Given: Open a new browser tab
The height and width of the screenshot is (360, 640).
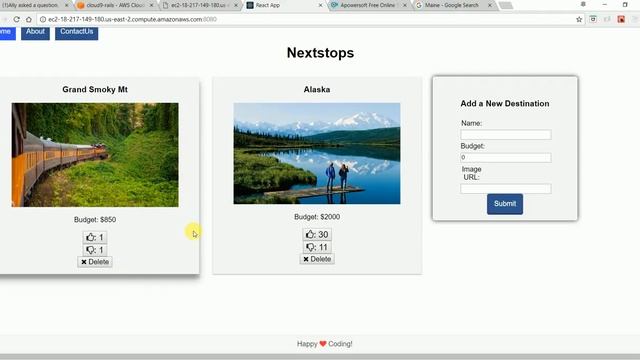Looking at the screenshot, I should [506, 5].
